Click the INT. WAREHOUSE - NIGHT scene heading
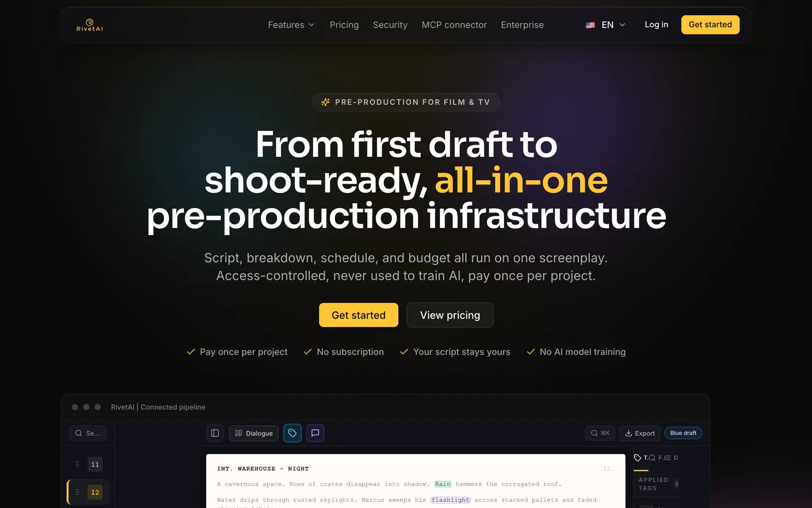This screenshot has width=812, height=508. [263, 469]
